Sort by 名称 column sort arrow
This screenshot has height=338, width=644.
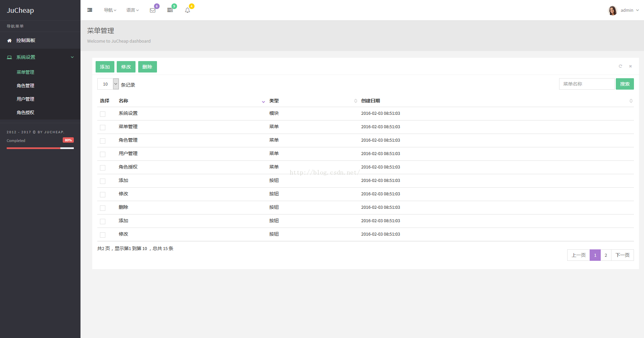(263, 101)
